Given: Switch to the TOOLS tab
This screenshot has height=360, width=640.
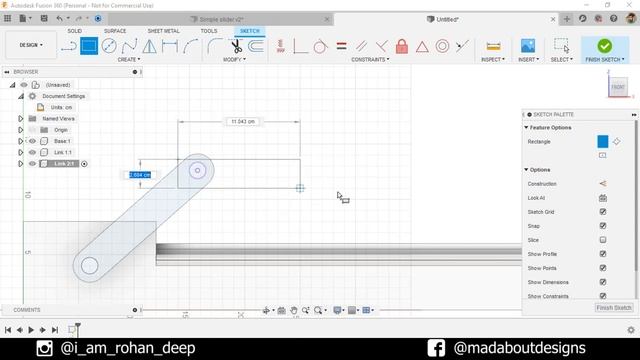Looking at the screenshot, I should [209, 31].
